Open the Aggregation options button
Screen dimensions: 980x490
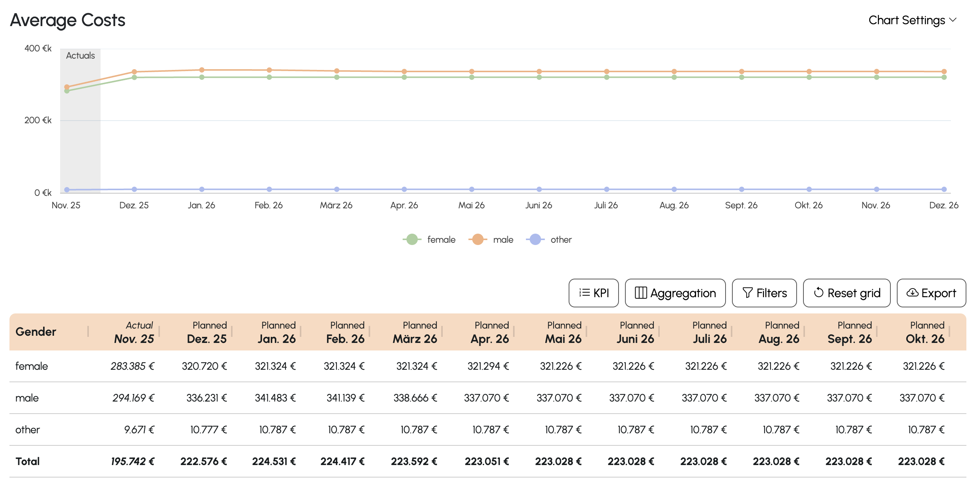pyautogui.click(x=675, y=293)
